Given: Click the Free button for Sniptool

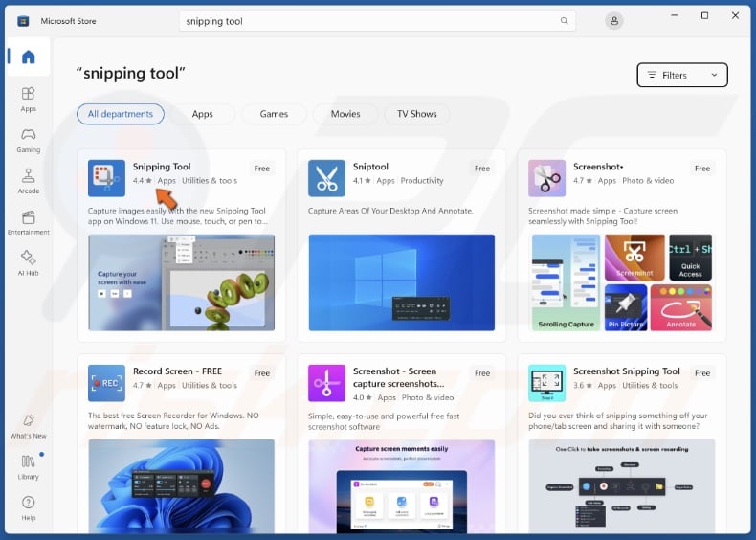Looking at the screenshot, I should pyautogui.click(x=482, y=169).
